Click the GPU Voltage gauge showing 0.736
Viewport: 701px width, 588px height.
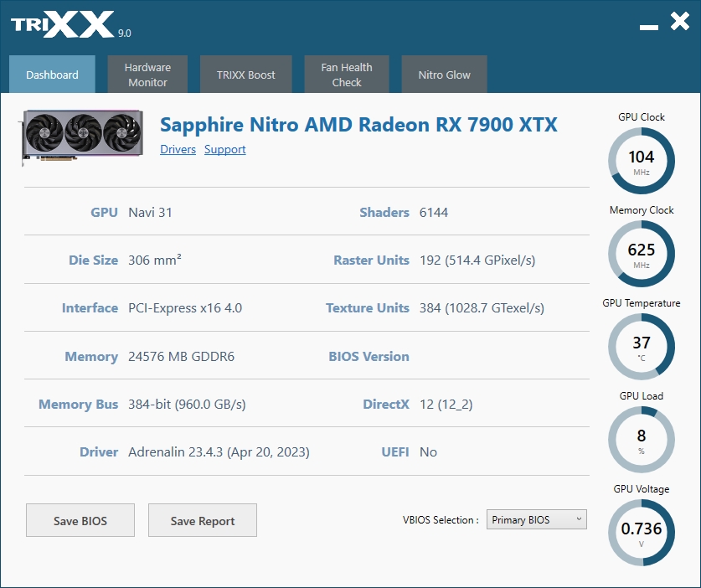pos(641,533)
